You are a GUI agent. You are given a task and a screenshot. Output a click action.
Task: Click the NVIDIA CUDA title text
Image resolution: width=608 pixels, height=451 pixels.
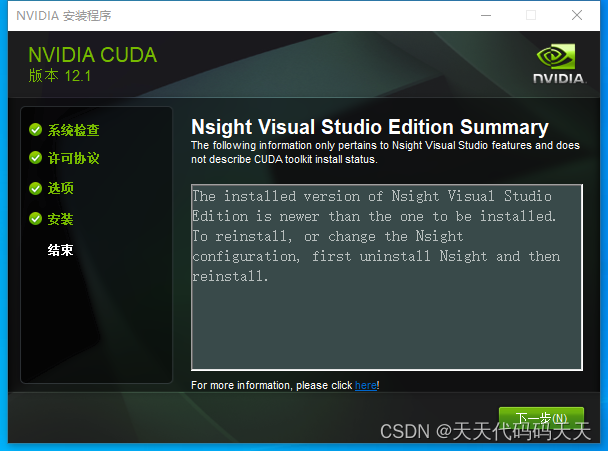click(x=93, y=55)
